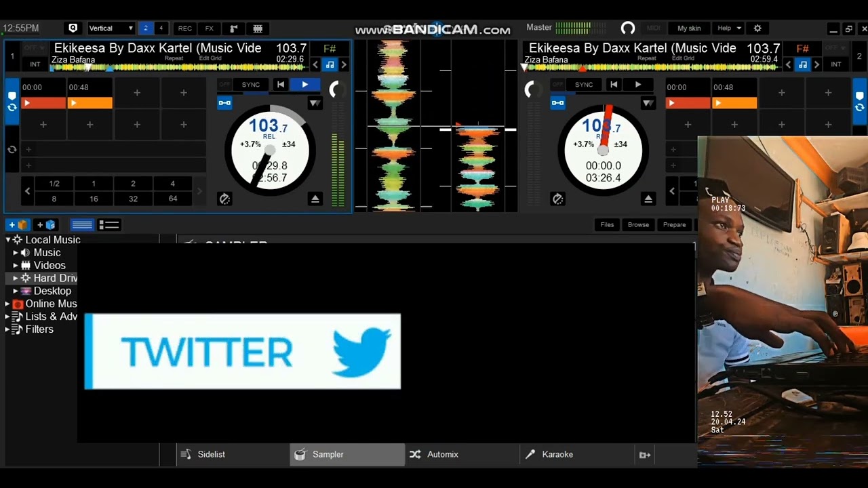Click the scratch/turntable icon in top bar
This screenshot has height=488, width=868.
pos(234,28)
